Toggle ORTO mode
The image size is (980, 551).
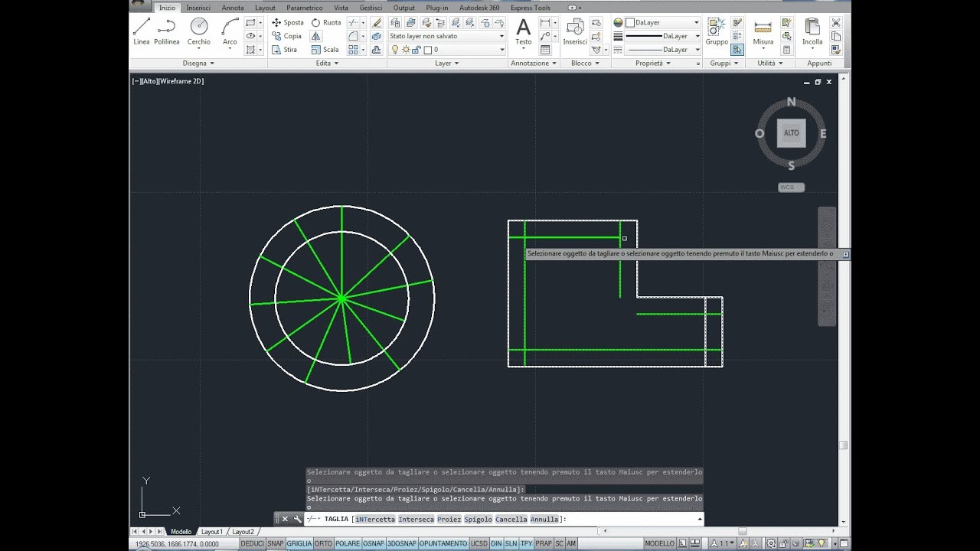(323, 543)
